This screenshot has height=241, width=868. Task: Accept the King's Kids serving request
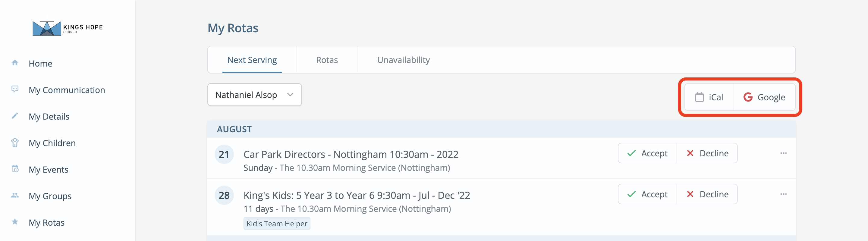647,194
